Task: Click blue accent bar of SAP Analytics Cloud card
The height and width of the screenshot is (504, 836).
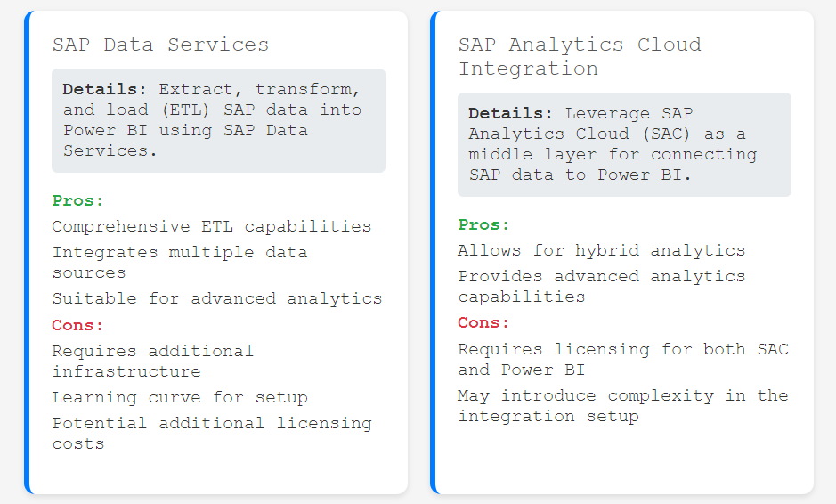Action: pyautogui.click(x=434, y=252)
